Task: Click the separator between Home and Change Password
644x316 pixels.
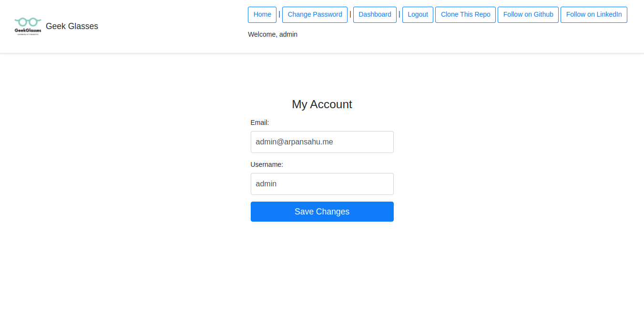Action: click(x=279, y=14)
